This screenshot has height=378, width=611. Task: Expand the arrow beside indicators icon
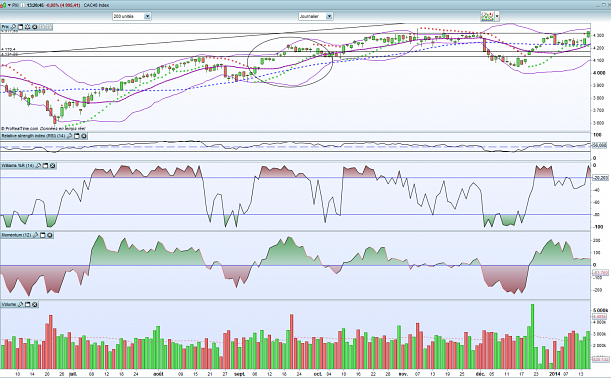(x=497, y=16)
